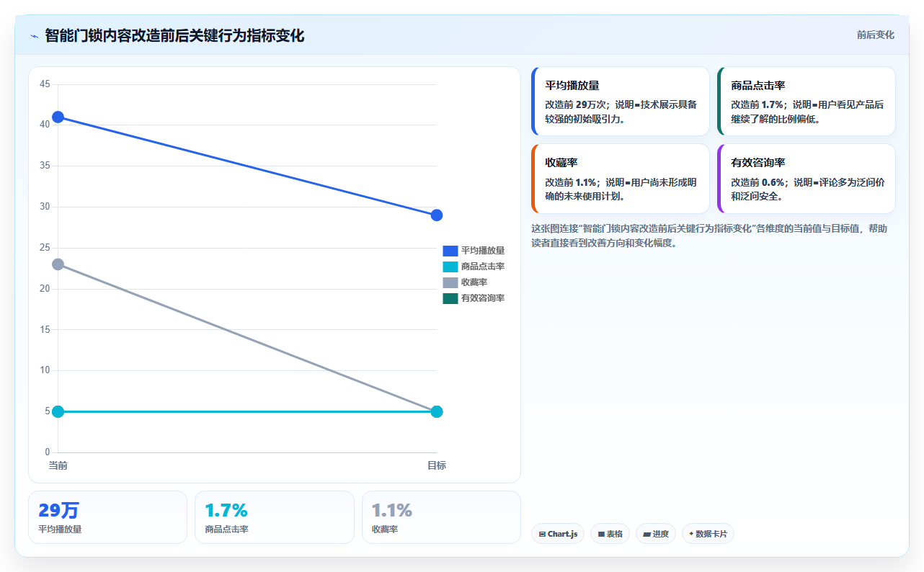Click the description beginning 改造前 1.7%
Image resolution: width=924 pixels, height=572 pixels.
pos(807,112)
